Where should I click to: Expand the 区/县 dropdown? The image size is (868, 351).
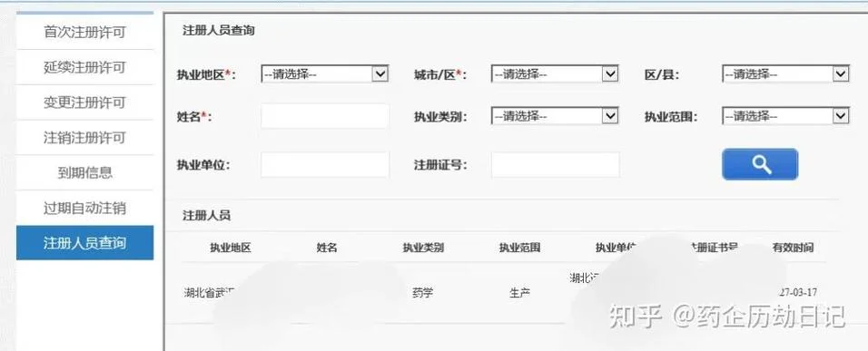point(785,73)
